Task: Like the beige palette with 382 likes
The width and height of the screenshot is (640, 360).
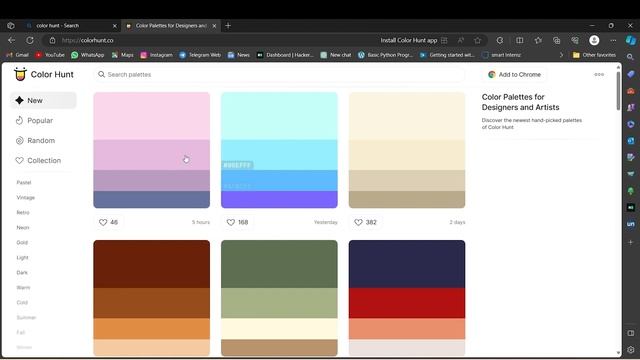Action: (365, 222)
